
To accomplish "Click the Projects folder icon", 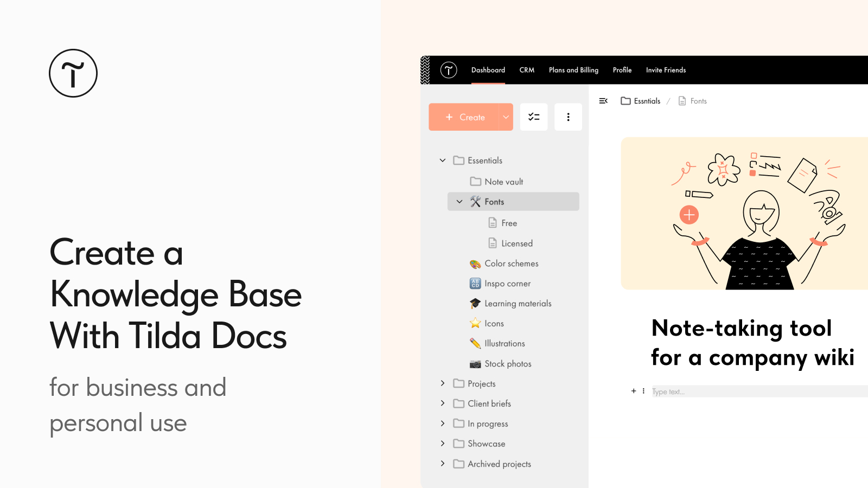I will click(459, 383).
